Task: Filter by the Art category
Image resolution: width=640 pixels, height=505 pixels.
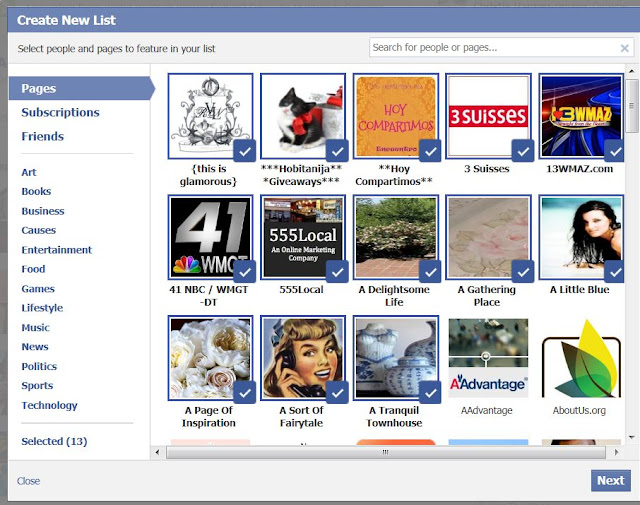Action: 29,172
